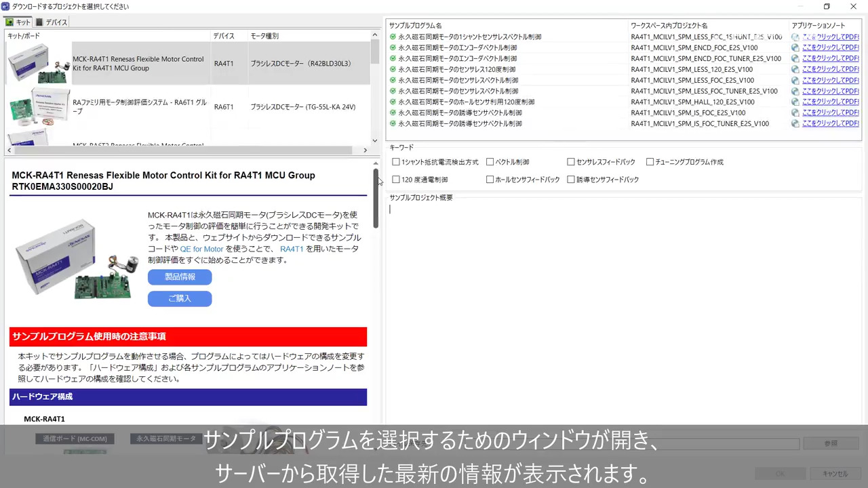Screen dimensions: 868x488
Task: Click green icon of SPM_IS_FOC_TUNER sample
Action: [x=393, y=123]
